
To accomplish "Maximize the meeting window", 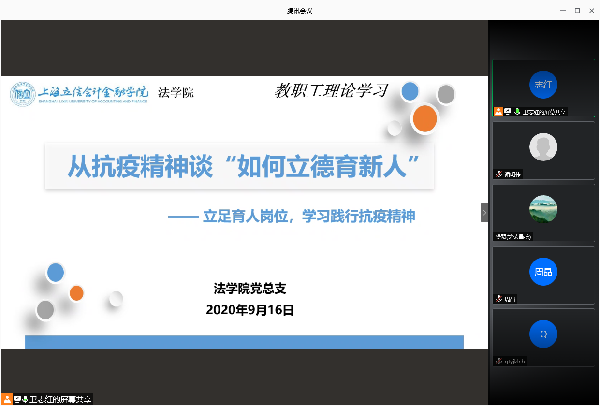I will tap(564, 10).
